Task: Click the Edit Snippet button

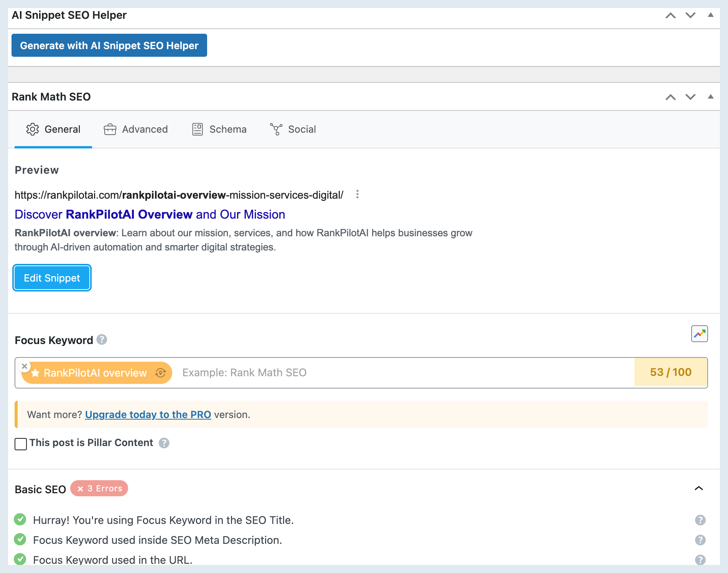Action: pos(52,278)
